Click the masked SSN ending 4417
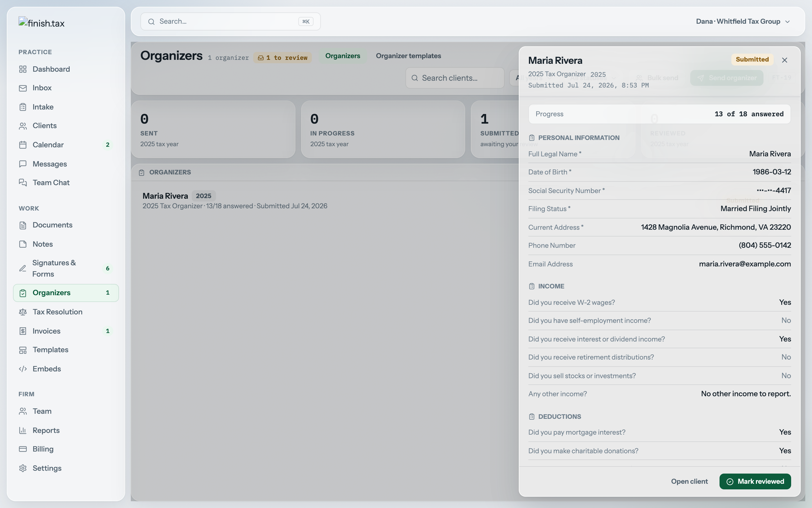The width and height of the screenshot is (812, 508). coord(774,191)
